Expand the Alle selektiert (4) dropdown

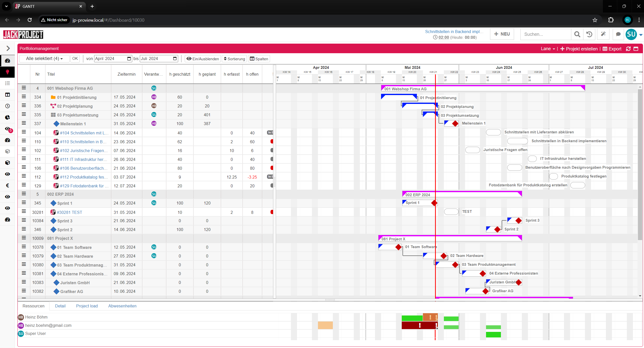click(x=44, y=59)
